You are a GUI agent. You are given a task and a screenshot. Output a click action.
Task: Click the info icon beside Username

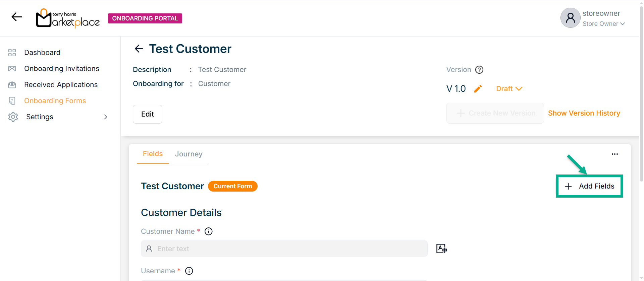[x=189, y=271]
